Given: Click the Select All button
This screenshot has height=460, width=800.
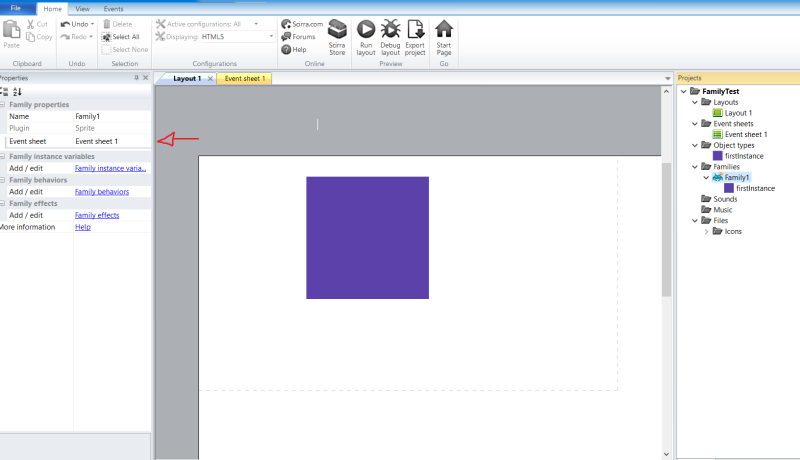Looking at the screenshot, I should pos(126,36).
